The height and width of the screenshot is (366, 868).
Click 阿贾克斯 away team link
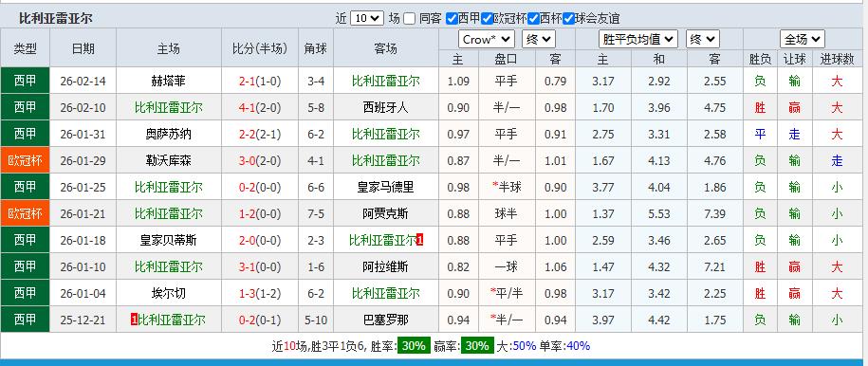pos(386,213)
